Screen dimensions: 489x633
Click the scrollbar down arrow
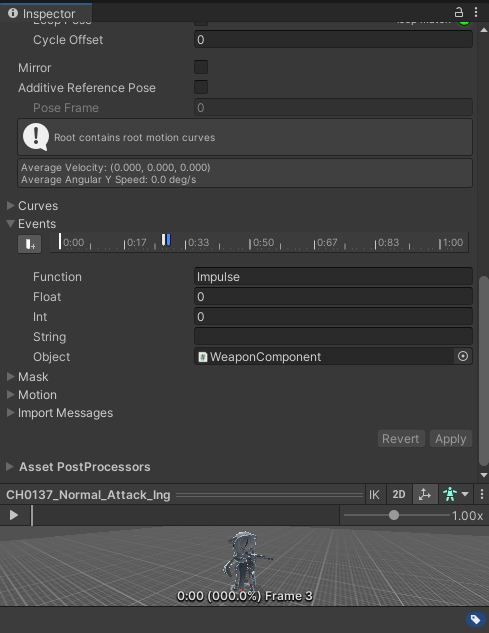pos(484,475)
